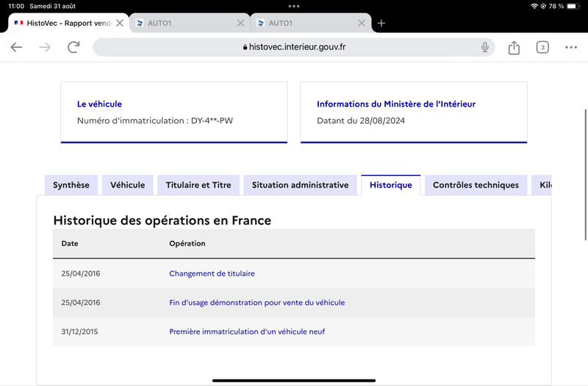Viewport: 588px width, 386px height.
Task: Click the date 25/04/2016 beside Changement de titulaire
Action: pyautogui.click(x=81, y=274)
